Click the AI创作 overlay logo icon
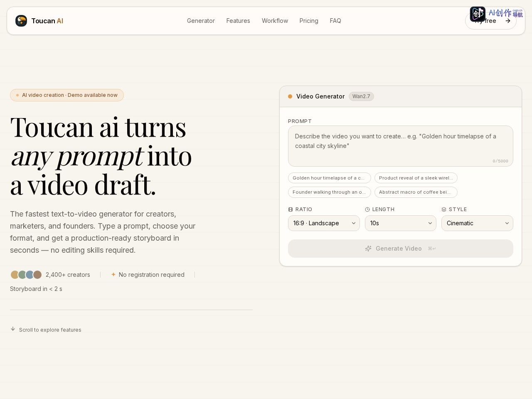The image size is (532, 399). [478, 14]
